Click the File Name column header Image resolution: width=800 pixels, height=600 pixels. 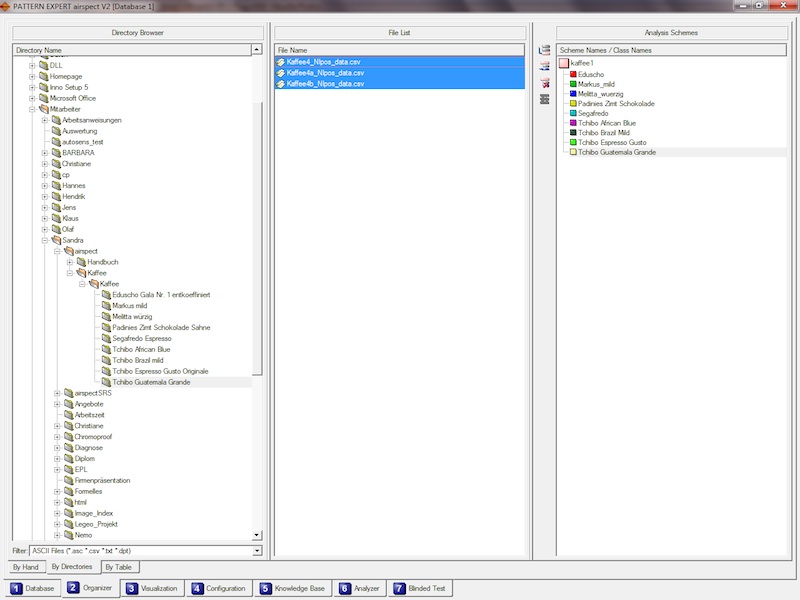click(400, 50)
